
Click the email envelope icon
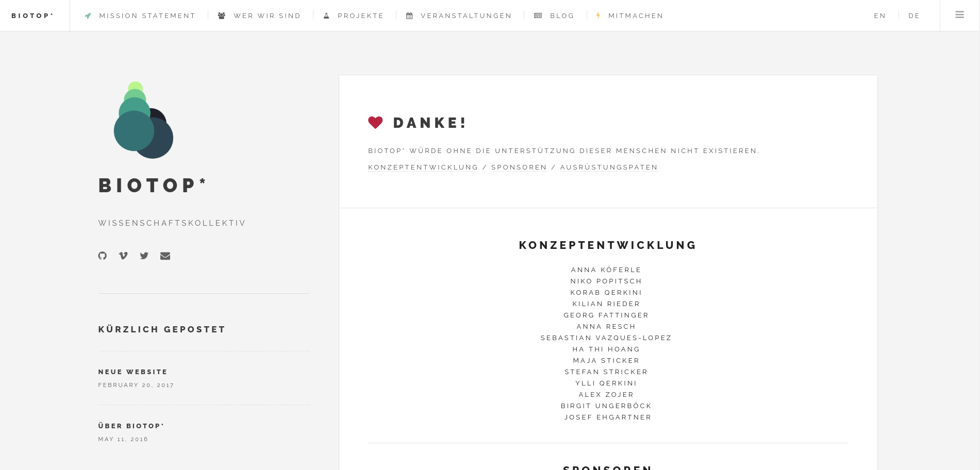coord(165,256)
